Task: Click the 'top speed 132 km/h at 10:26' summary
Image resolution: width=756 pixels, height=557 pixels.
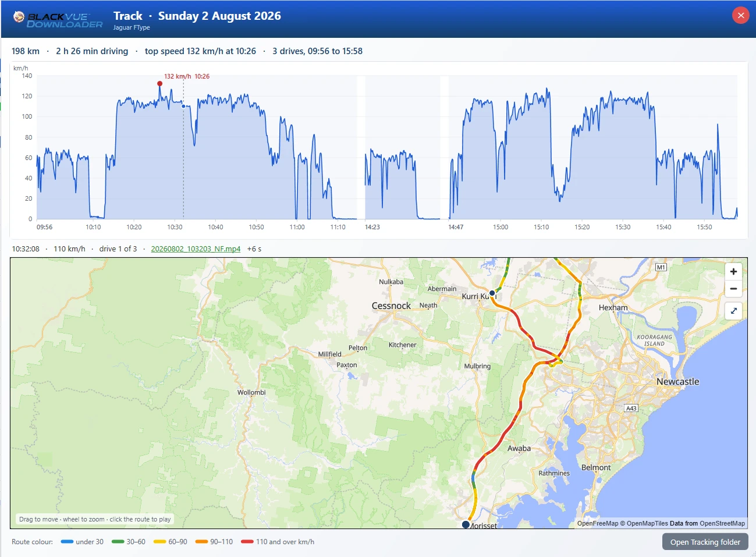Action: pyautogui.click(x=200, y=51)
